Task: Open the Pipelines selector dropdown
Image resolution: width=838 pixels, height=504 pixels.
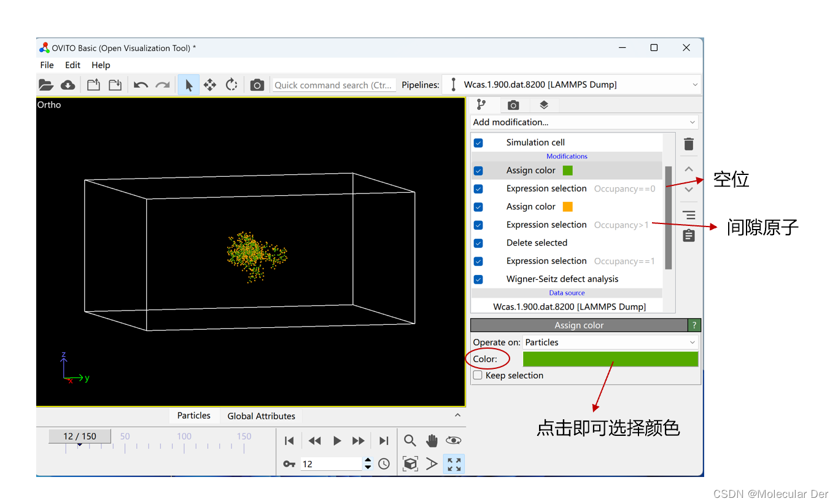Action: 572,85
